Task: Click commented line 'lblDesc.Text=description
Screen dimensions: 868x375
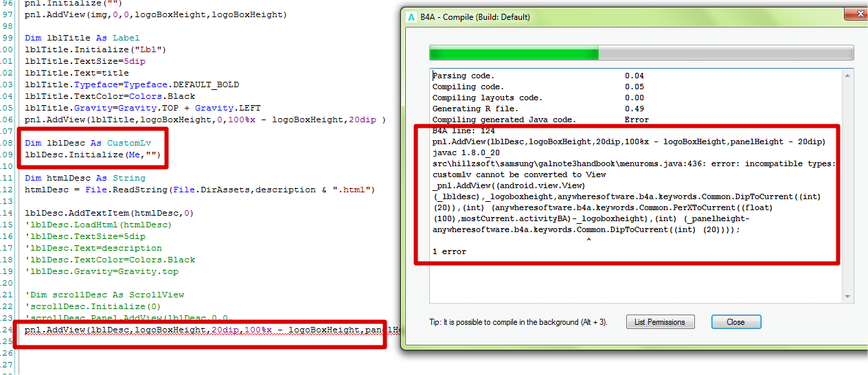Action: click(93, 248)
